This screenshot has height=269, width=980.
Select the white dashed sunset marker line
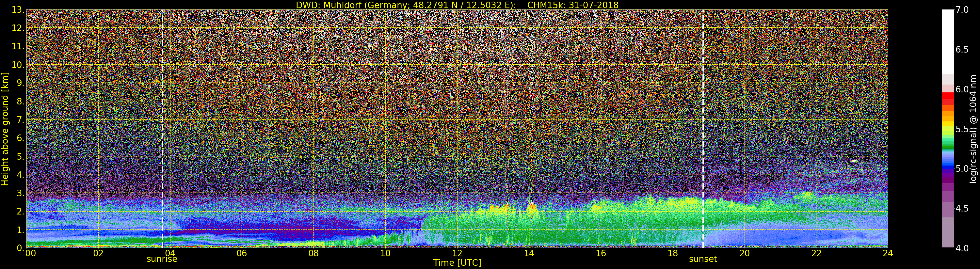(x=703, y=129)
